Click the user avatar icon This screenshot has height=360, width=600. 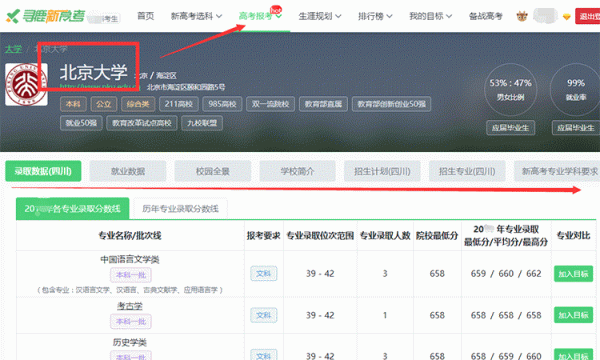pos(522,16)
